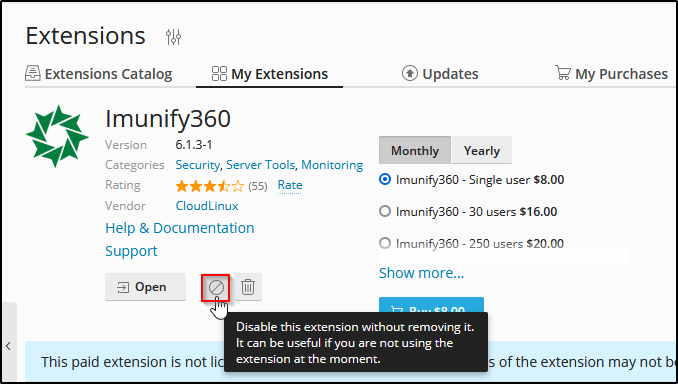Switch billing to Monthly
This screenshot has width=678, height=384.
point(415,150)
